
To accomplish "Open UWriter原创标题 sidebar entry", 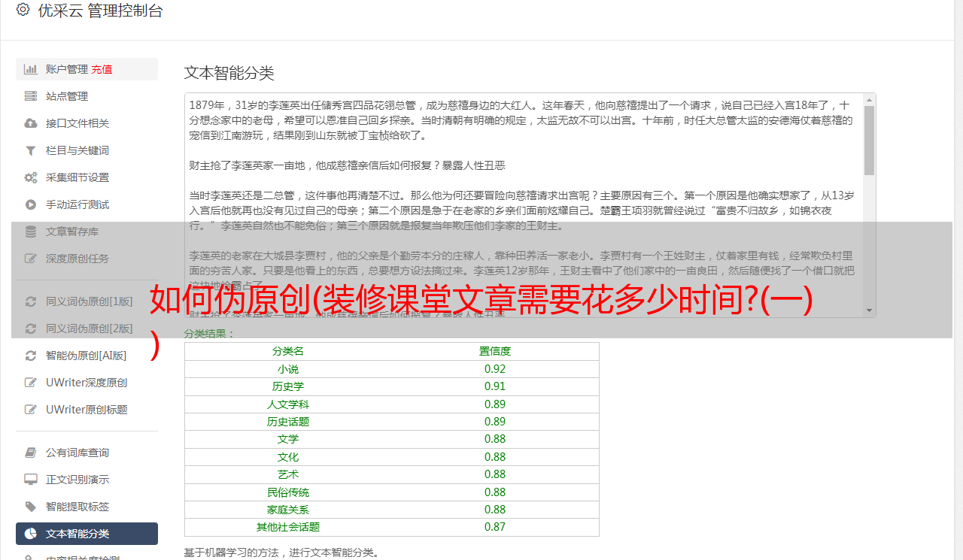I will click(87, 410).
